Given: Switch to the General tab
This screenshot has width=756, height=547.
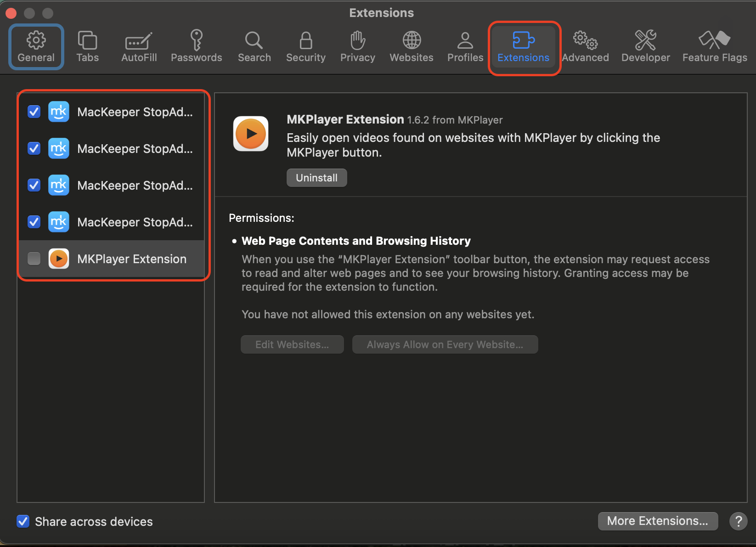Looking at the screenshot, I should click(x=36, y=46).
